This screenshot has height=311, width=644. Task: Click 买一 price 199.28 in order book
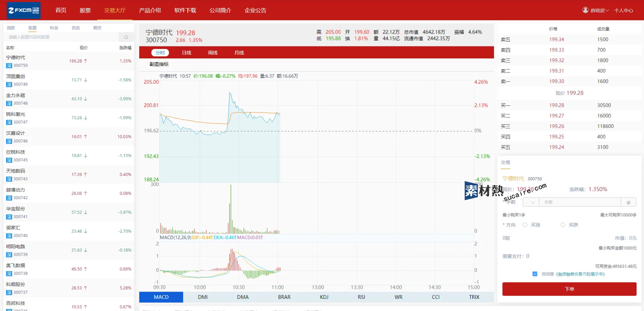tap(557, 106)
